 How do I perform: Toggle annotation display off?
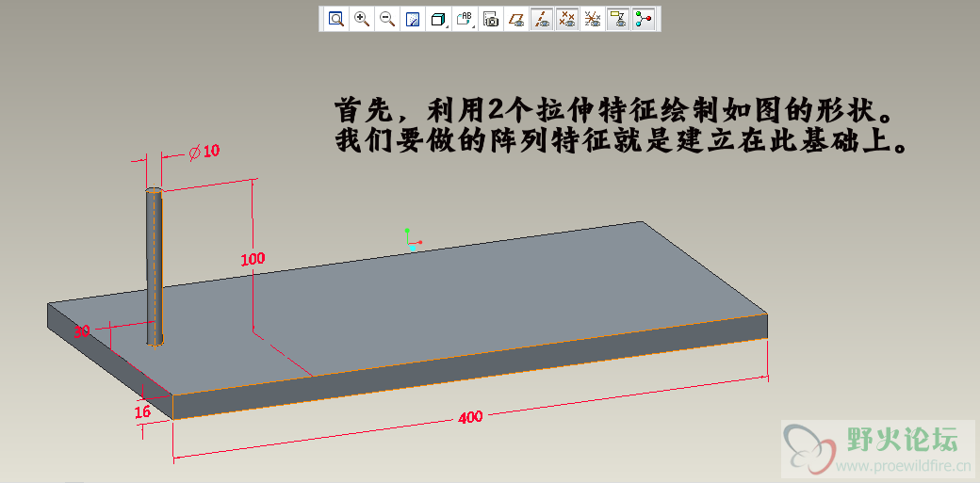coord(618,19)
